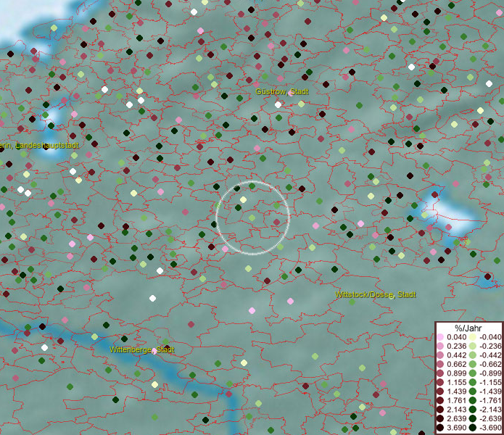
Task: Select the -0.236 legend swatch
Action: click(x=473, y=346)
